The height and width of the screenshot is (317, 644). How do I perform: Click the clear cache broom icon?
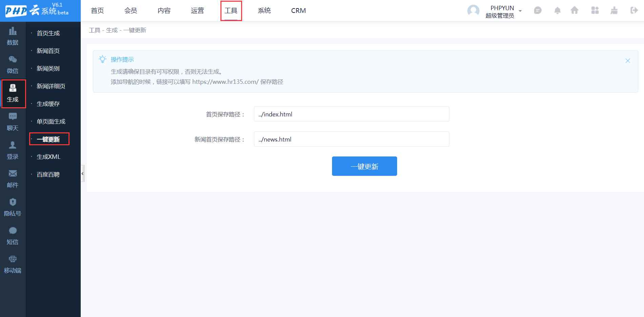pyautogui.click(x=614, y=11)
